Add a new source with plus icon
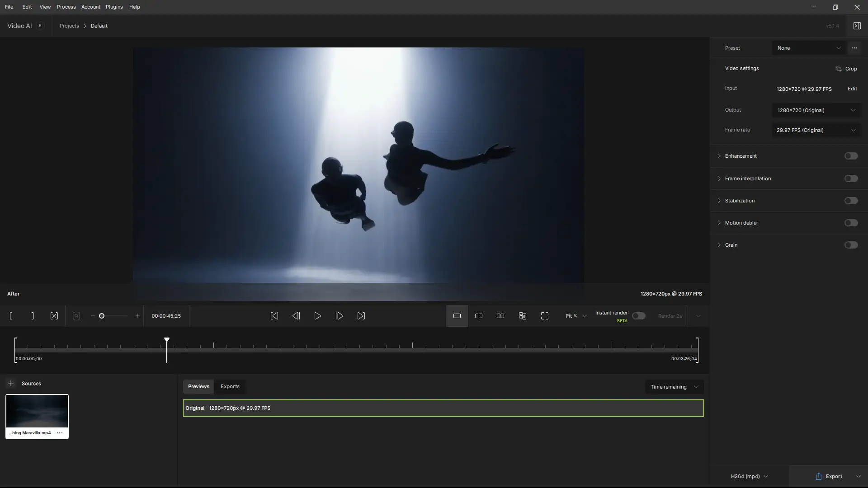The height and width of the screenshot is (488, 868). (11, 383)
